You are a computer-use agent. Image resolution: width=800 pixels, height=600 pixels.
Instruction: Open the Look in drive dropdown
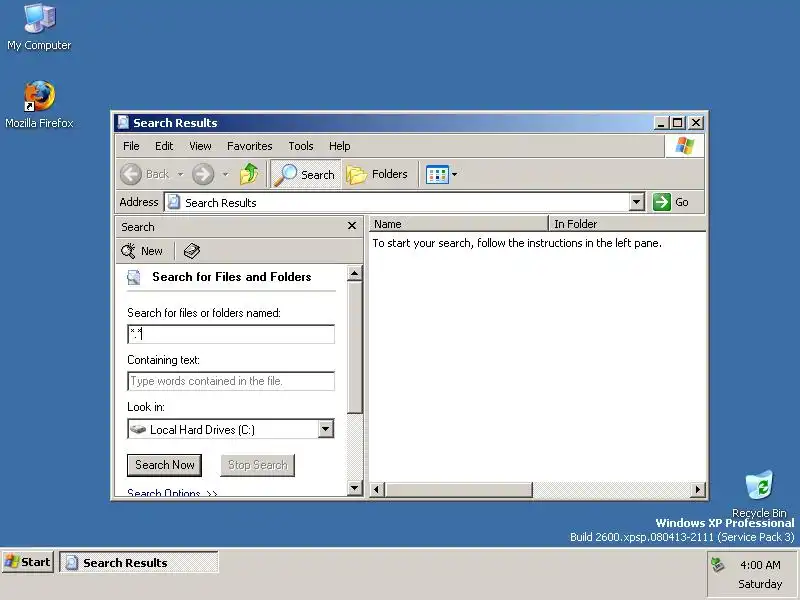[x=326, y=429]
